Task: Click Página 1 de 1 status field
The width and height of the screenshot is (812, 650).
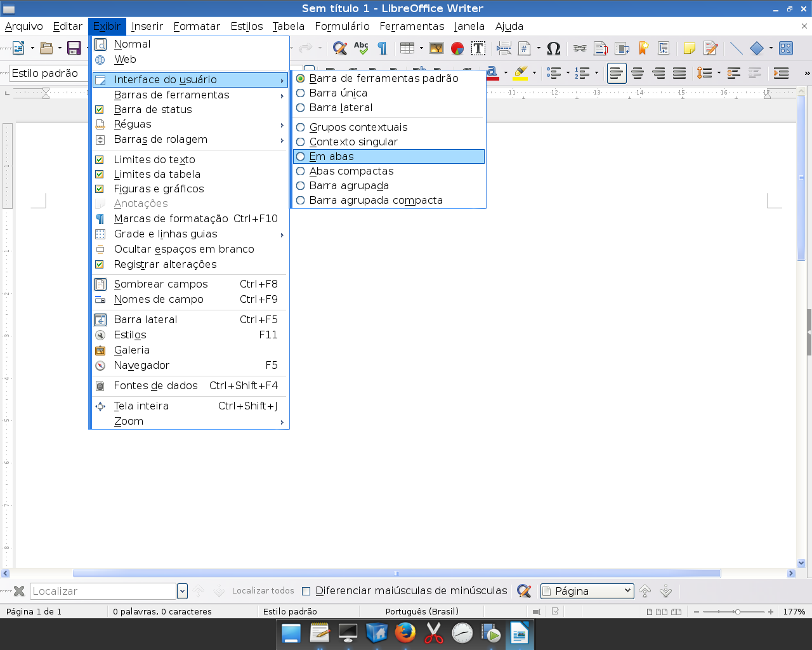Action: coord(34,611)
